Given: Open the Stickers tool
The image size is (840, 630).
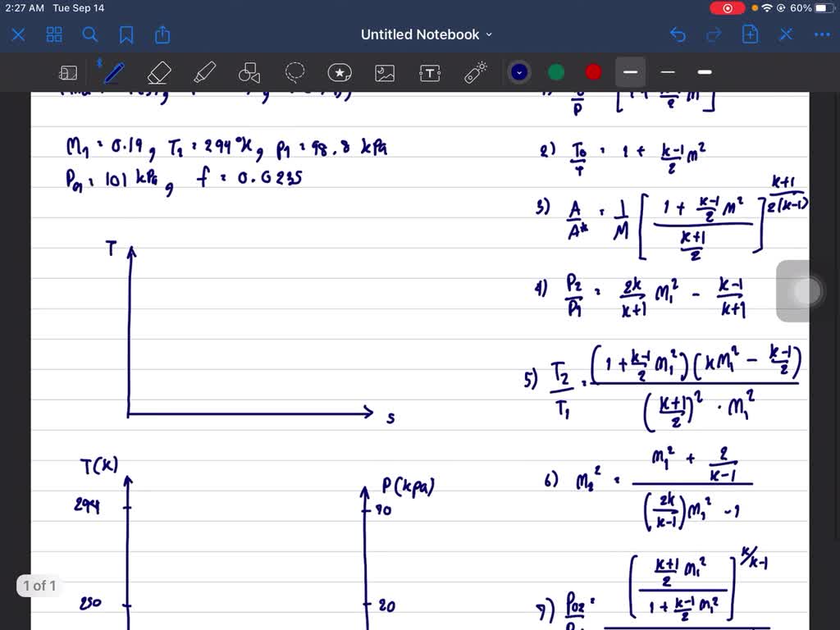Looking at the screenshot, I should pos(339,72).
